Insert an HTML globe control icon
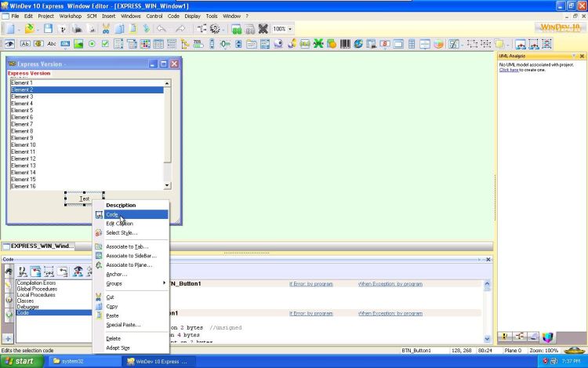The image size is (588, 368). [358, 44]
